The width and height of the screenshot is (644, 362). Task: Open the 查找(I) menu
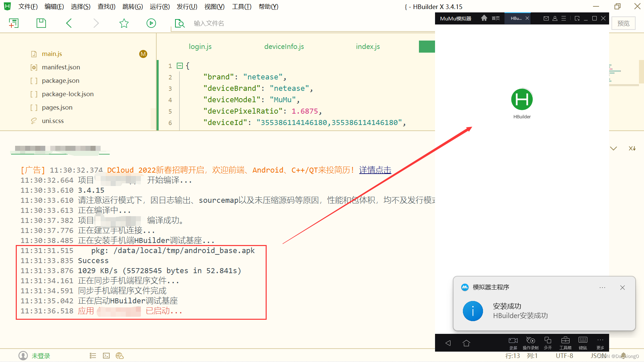pyautogui.click(x=106, y=7)
